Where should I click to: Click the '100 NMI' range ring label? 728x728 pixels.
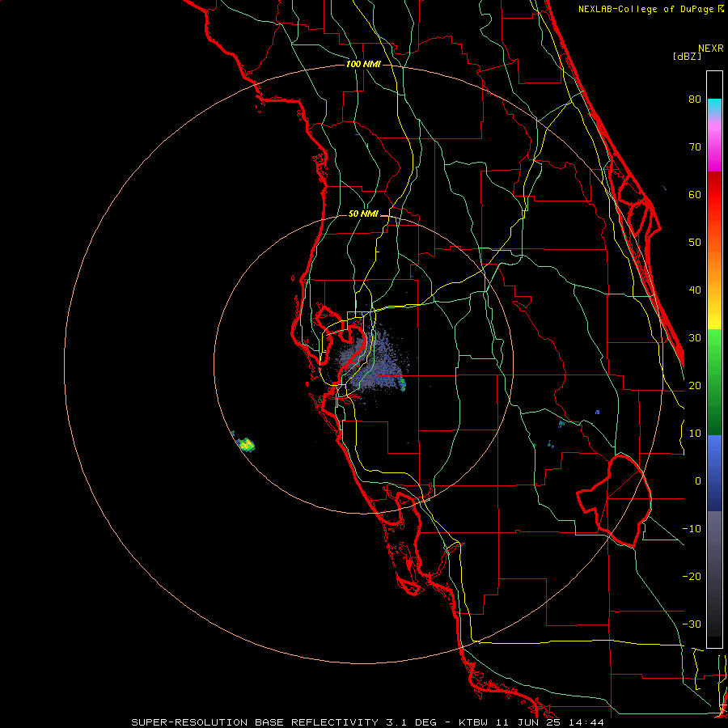[363, 64]
